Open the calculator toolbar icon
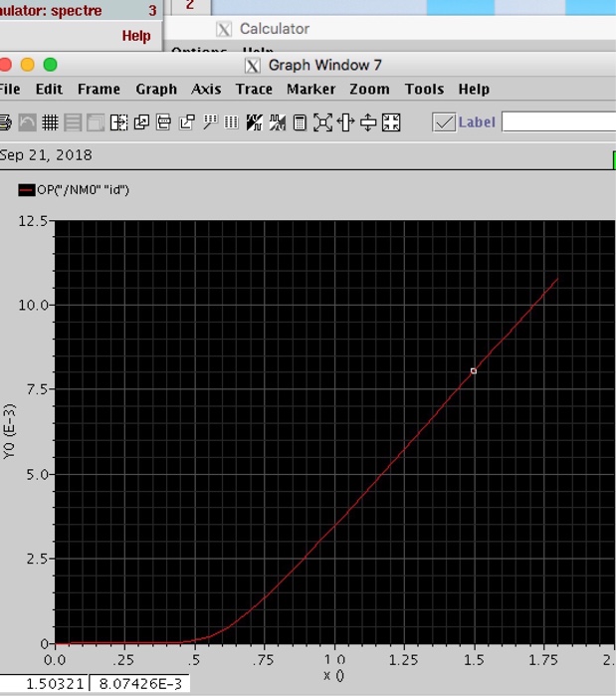616x697 pixels. coord(300,122)
